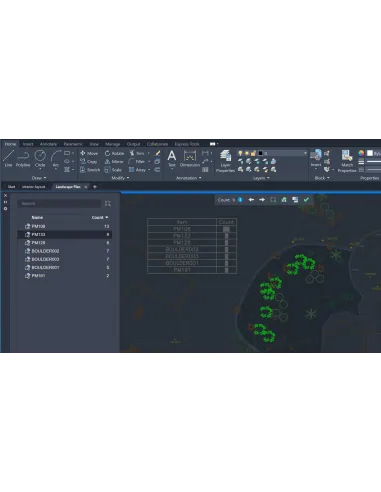Expand the Layers panel dropdown
This screenshot has width=381, height=492.
pyautogui.click(x=261, y=178)
